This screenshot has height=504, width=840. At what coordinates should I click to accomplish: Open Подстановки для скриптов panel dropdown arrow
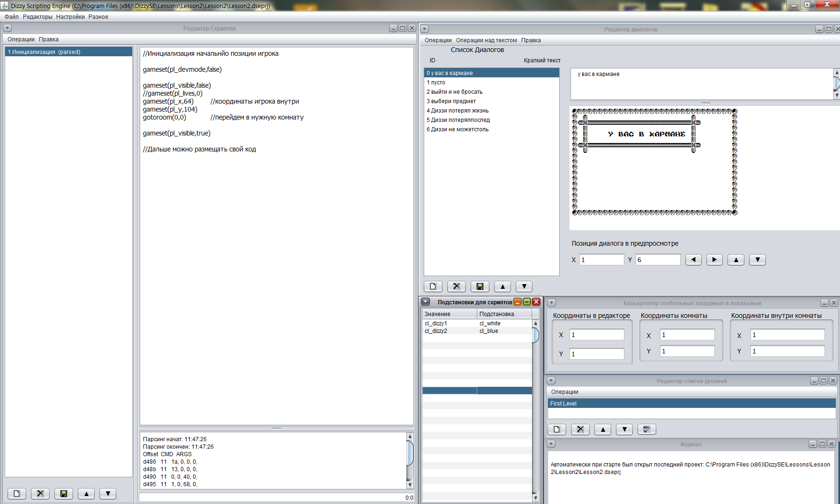(x=426, y=302)
